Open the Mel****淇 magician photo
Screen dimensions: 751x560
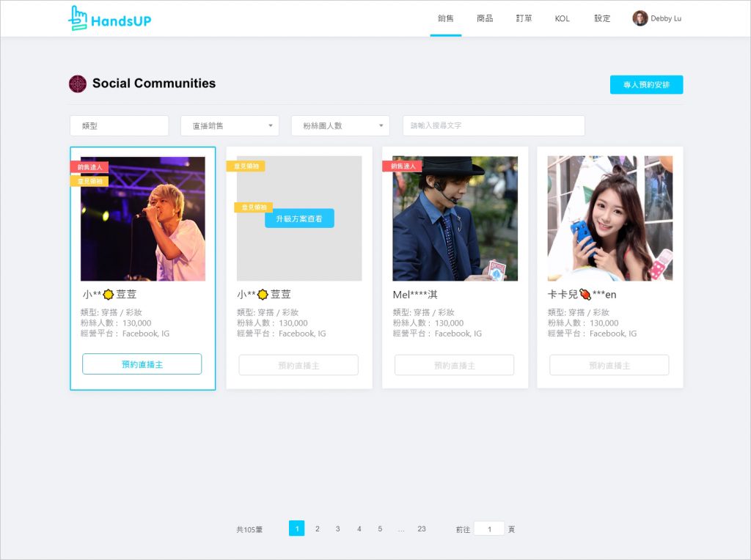pyautogui.click(x=455, y=218)
